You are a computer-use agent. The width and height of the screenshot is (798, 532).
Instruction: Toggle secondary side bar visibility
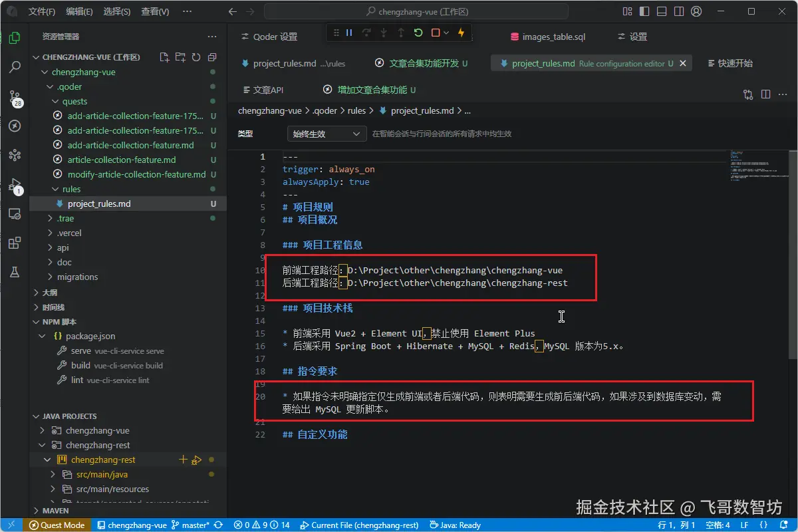[x=679, y=11]
